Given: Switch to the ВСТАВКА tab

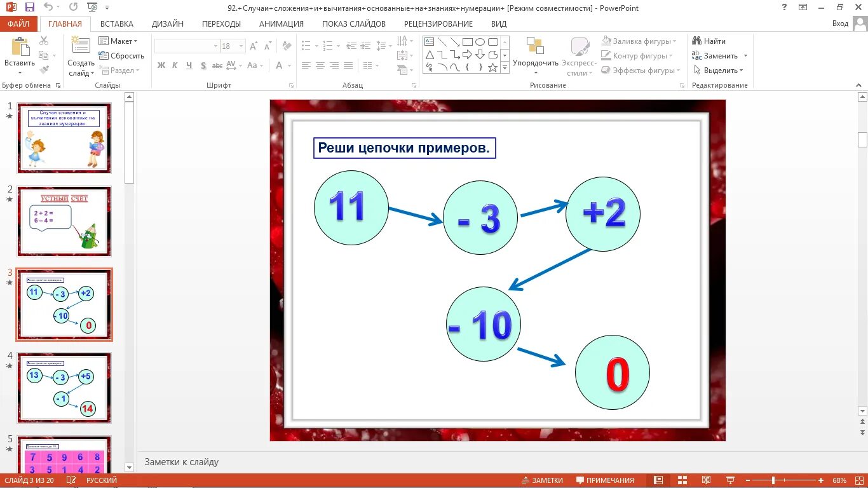Looking at the screenshot, I should [x=117, y=24].
